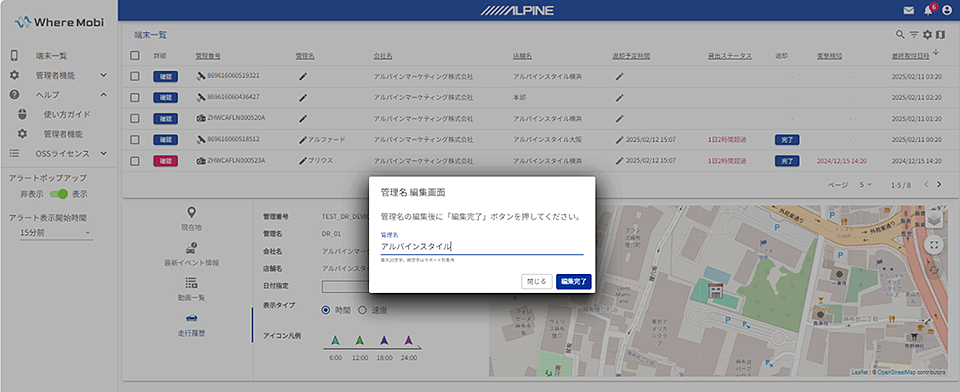Click the 閉じる button in dialog
Viewport: 960px width, 392px height.
tap(536, 282)
